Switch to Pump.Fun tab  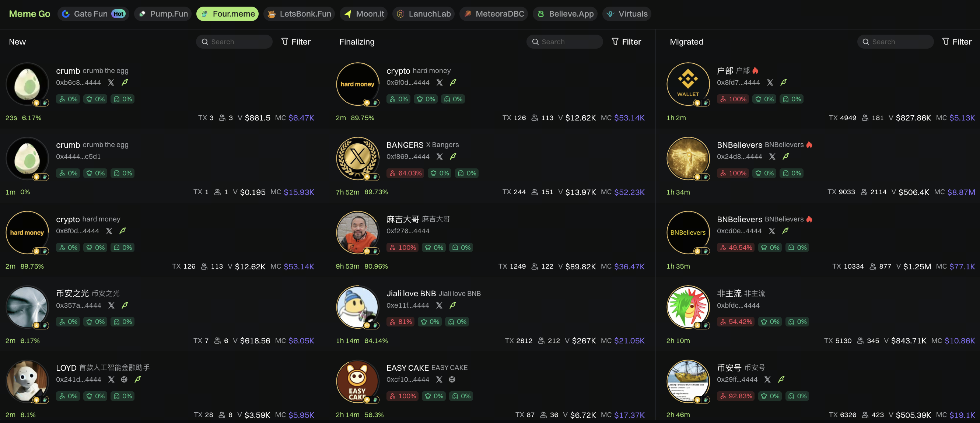[163, 14]
